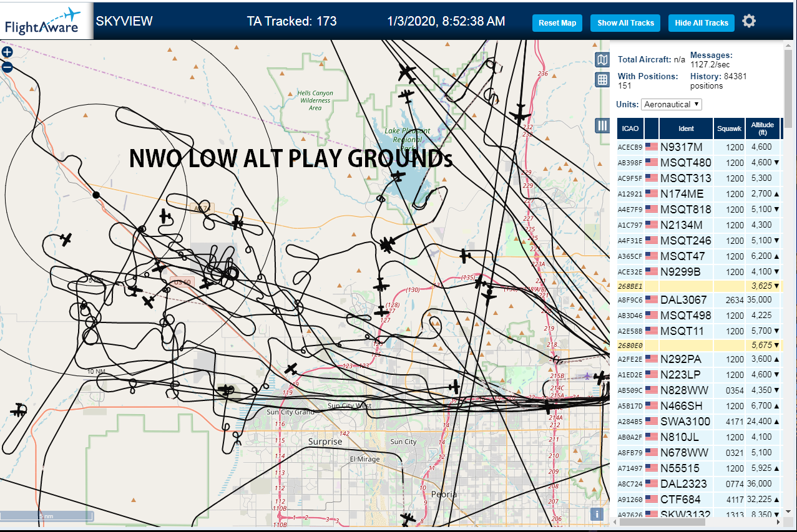Click the With Positions label
The width and height of the screenshot is (797, 532).
[648, 76]
